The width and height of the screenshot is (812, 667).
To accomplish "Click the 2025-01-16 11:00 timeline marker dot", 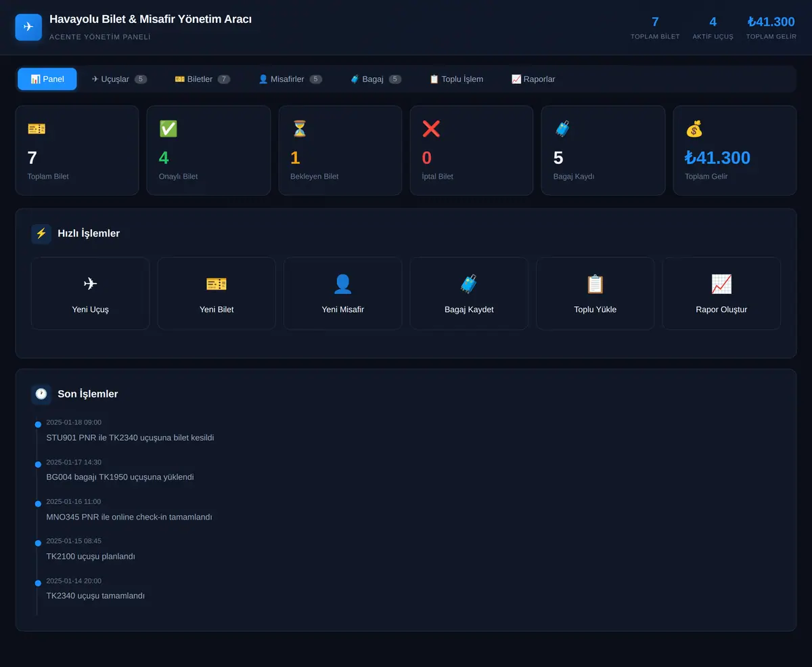I will click(x=38, y=504).
